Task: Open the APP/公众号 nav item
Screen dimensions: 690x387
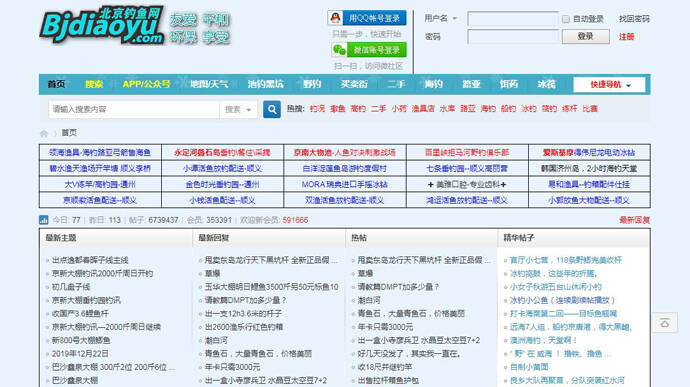Action: (x=146, y=84)
